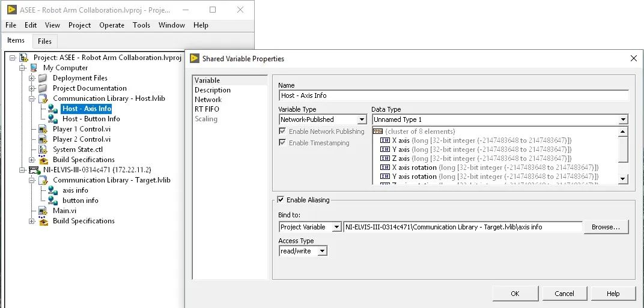Viewport: 644px width, 308px height.
Task: Collapse Communication Library - Host.lvlib
Action: [32, 98]
